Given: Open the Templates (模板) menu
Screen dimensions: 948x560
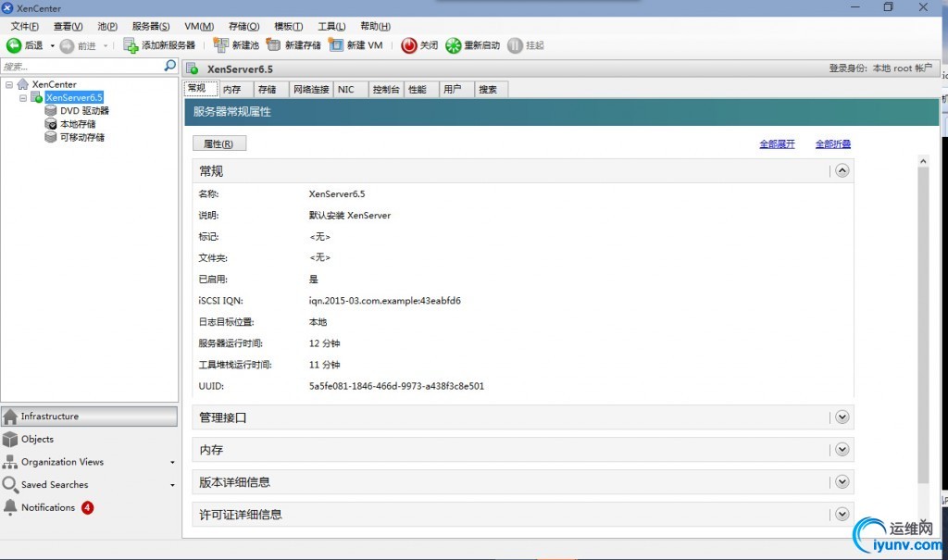Looking at the screenshot, I should 289,26.
